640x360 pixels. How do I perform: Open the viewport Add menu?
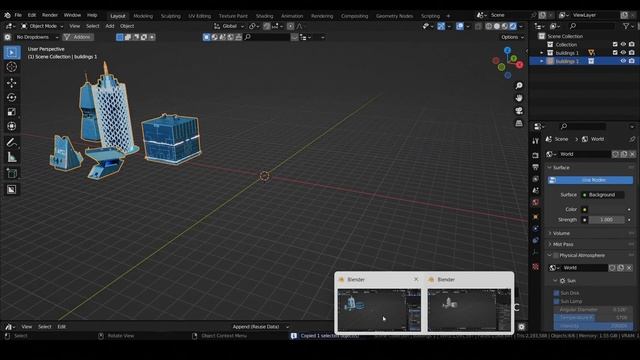(110, 26)
